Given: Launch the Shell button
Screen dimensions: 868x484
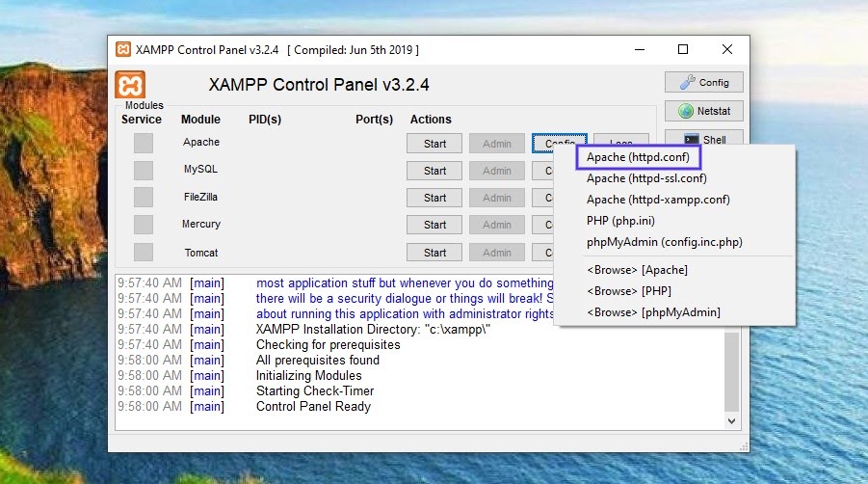Looking at the screenshot, I should pos(703,139).
